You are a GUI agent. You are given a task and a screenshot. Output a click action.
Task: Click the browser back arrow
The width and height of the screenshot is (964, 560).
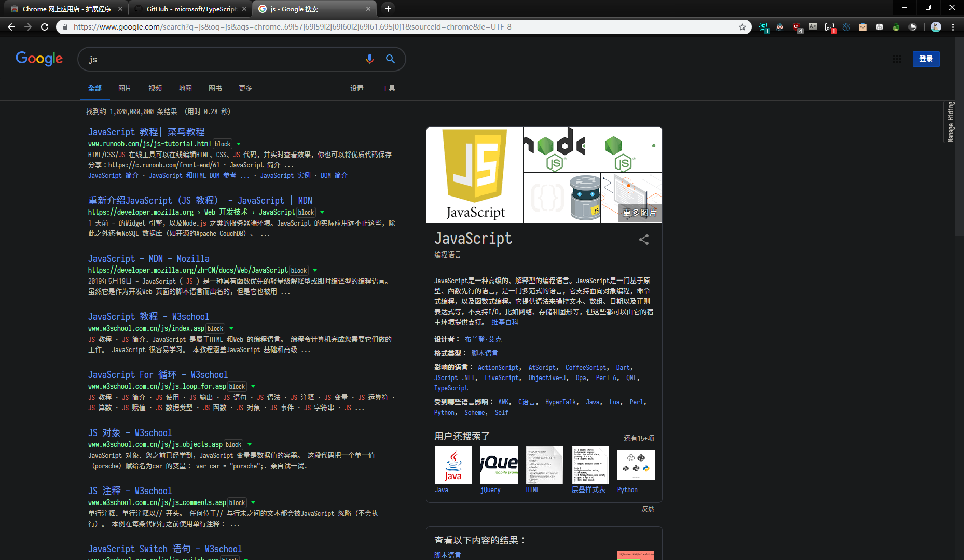tap(11, 27)
